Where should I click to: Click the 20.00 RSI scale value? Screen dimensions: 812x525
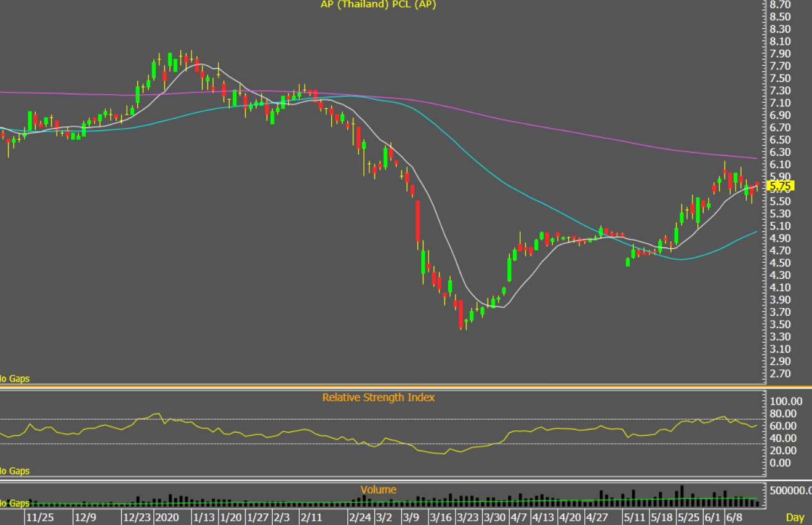(784, 451)
